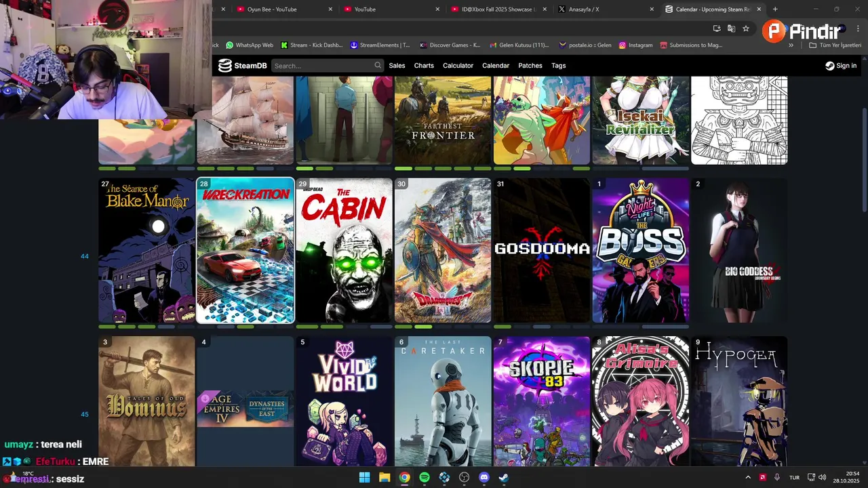Image resolution: width=868 pixels, height=488 pixels.
Task: Open the Submissions to Mag bookmark
Action: pos(690,45)
